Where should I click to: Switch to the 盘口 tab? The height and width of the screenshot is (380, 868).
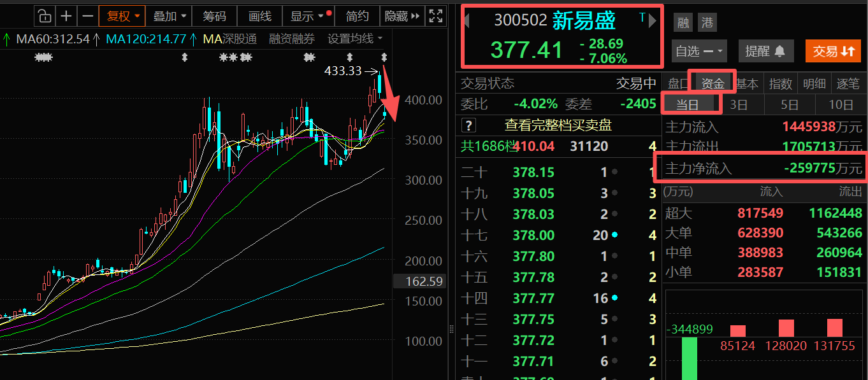677,83
